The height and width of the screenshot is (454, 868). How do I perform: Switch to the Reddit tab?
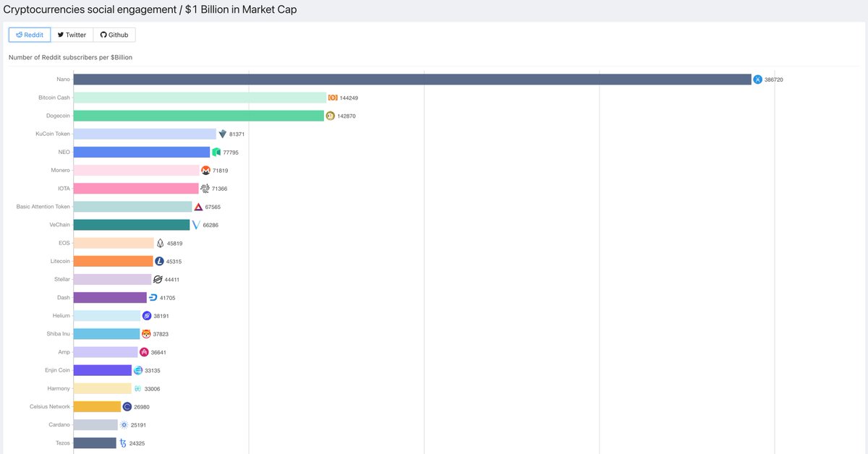tap(30, 35)
